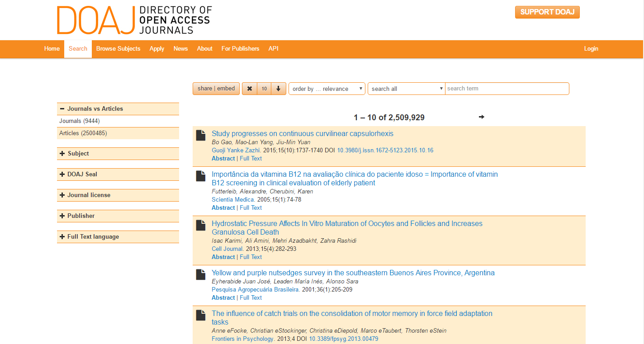Open Full Text of capsulorhexis article
Image resolution: width=644 pixels, height=344 pixels.
(251, 159)
